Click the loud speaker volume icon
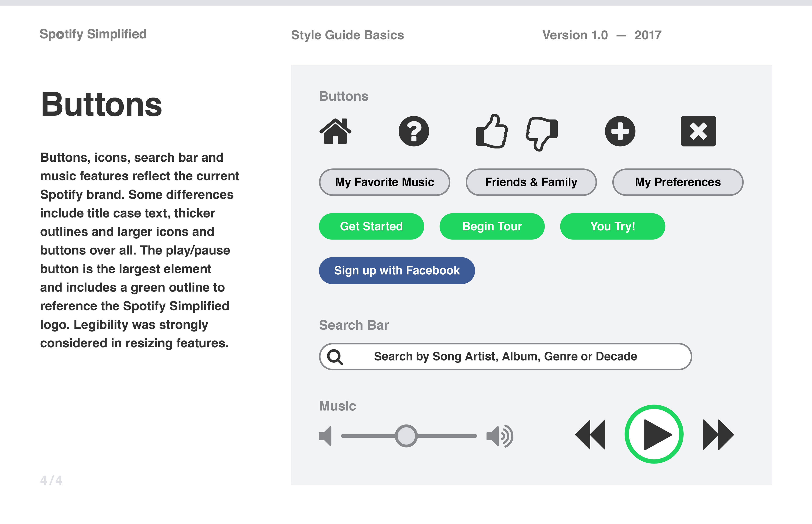Image resolution: width=812 pixels, height=524 pixels. (x=500, y=436)
